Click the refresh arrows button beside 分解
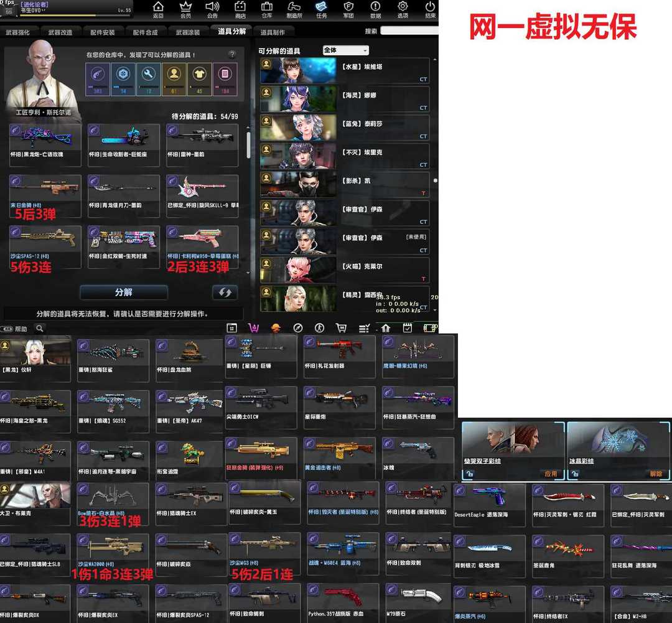 coord(225,293)
